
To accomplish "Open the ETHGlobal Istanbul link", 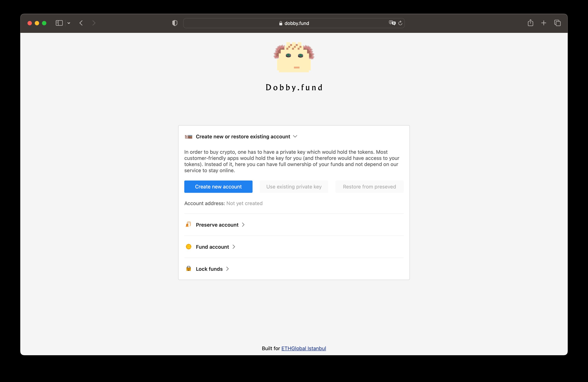I will coord(303,348).
